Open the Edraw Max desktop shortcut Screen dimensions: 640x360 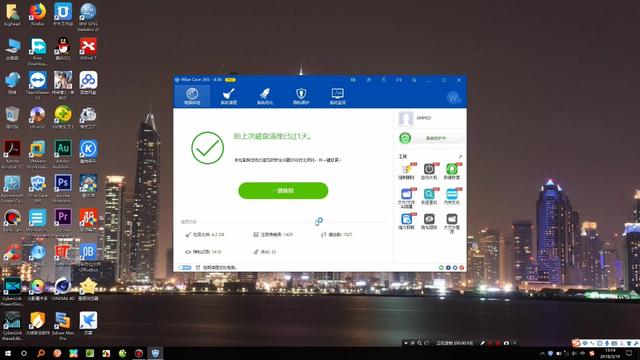63,326
